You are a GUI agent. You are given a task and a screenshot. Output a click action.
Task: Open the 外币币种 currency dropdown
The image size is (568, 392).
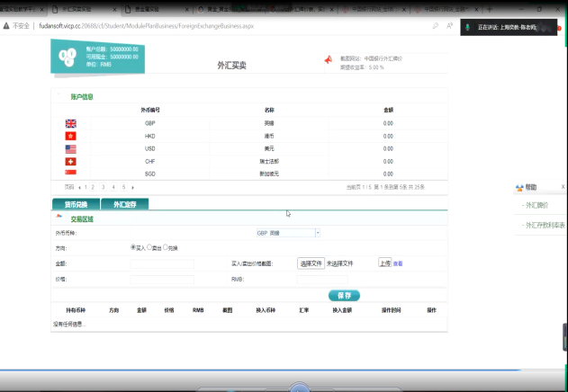(x=287, y=233)
